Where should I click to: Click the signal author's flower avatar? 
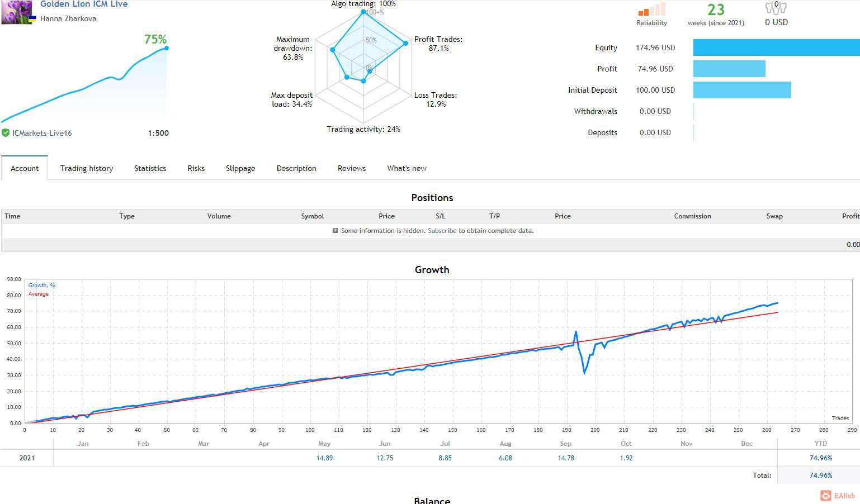(x=17, y=12)
